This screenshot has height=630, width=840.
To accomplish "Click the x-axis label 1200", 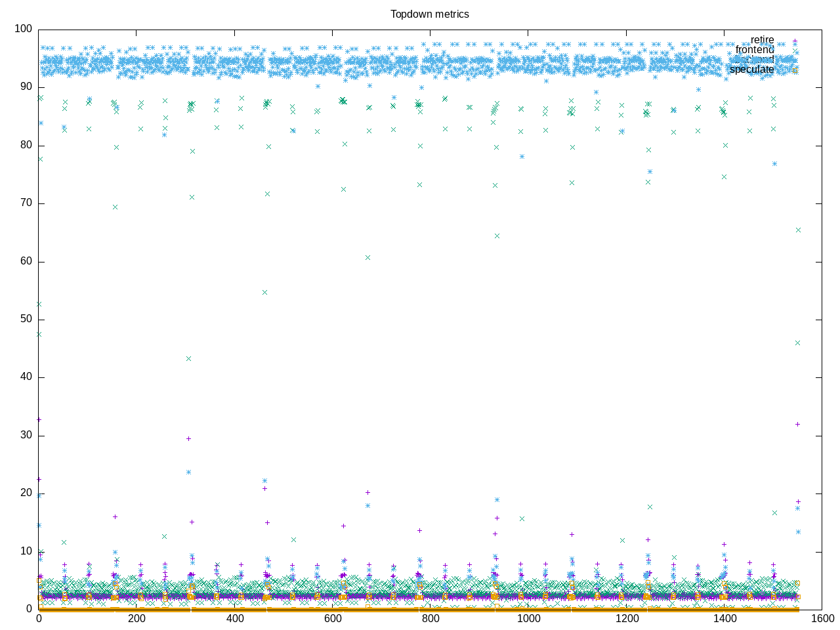I will 626,619.
